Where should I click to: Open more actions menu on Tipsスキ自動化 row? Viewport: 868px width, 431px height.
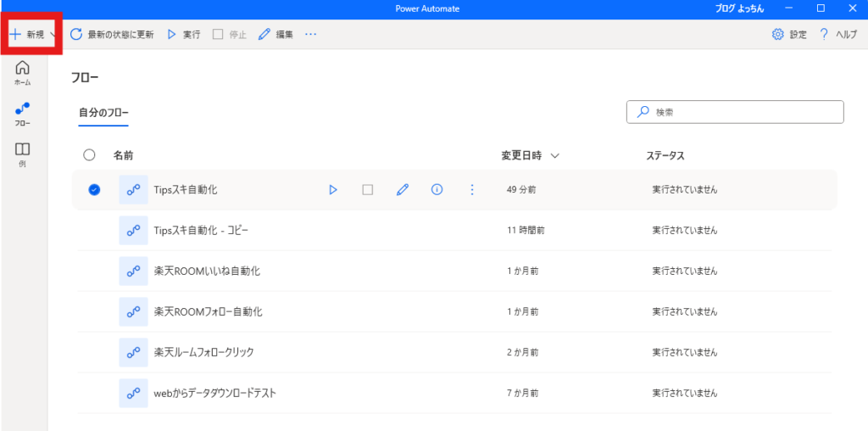(x=472, y=190)
